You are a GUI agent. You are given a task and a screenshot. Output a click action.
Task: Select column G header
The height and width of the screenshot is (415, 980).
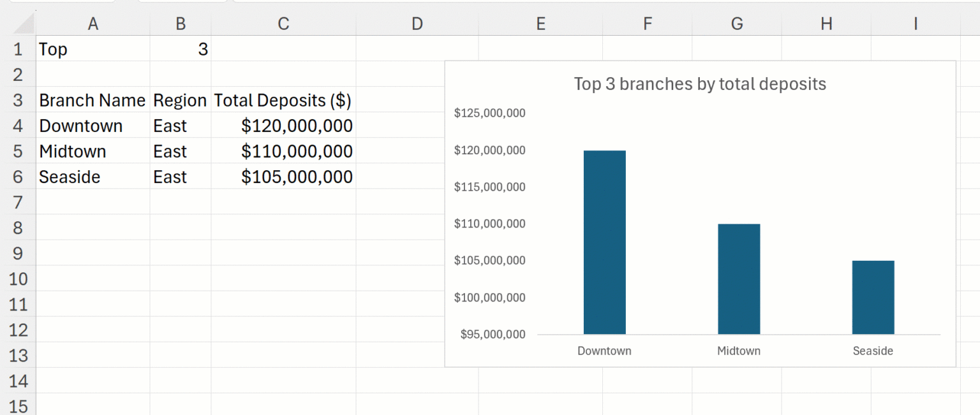point(736,24)
